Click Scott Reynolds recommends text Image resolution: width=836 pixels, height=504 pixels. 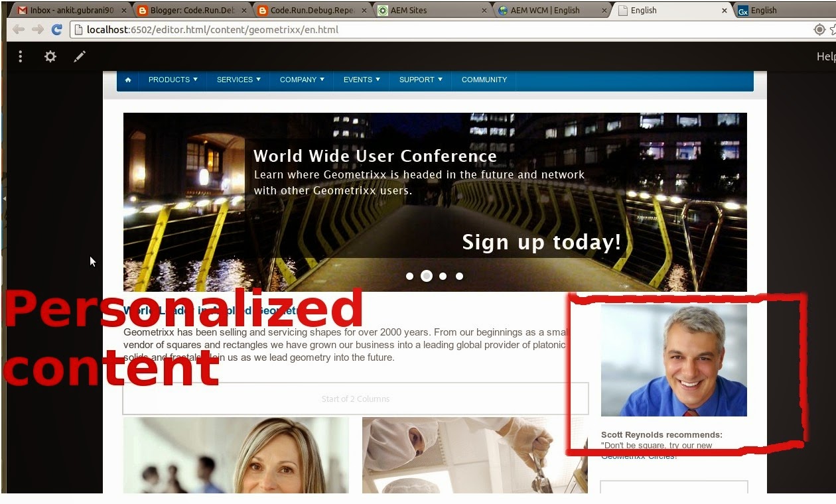point(662,435)
